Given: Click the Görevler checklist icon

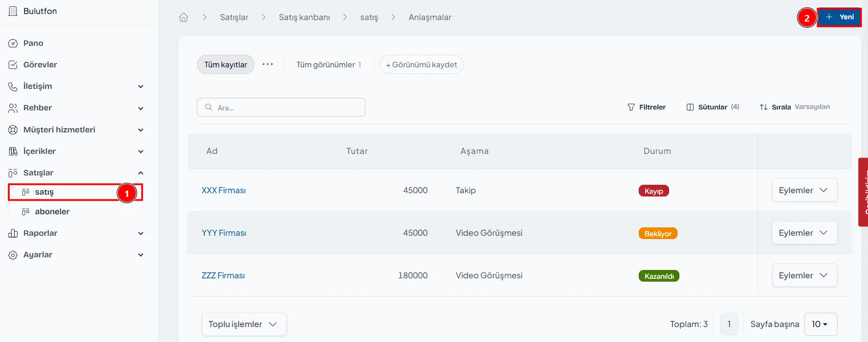Looking at the screenshot, I should click(x=13, y=65).
